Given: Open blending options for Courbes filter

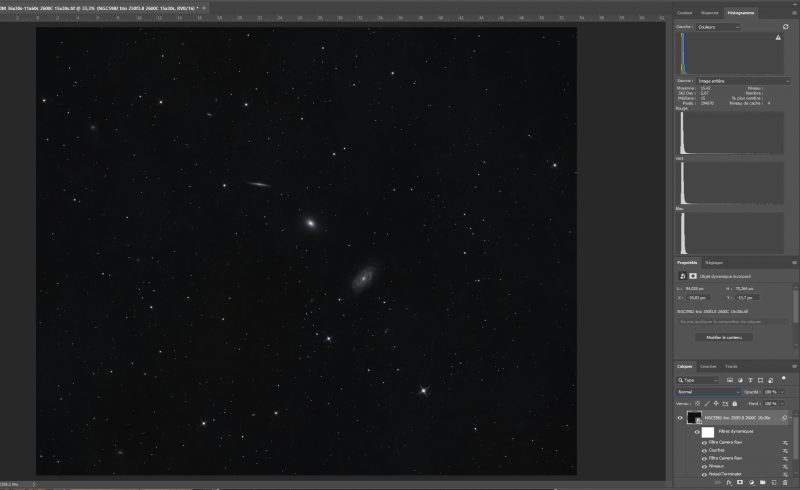Looking at the screenshot, I should point(785,450).
